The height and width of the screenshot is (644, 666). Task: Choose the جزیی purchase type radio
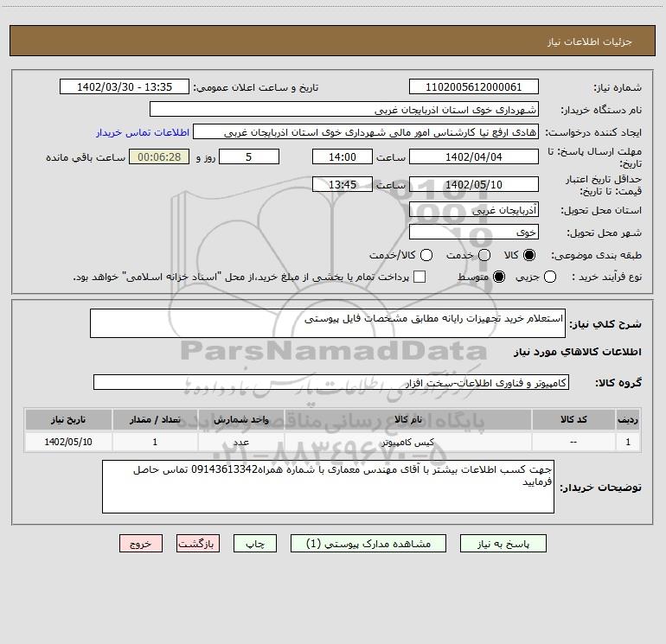click(549, 277)
